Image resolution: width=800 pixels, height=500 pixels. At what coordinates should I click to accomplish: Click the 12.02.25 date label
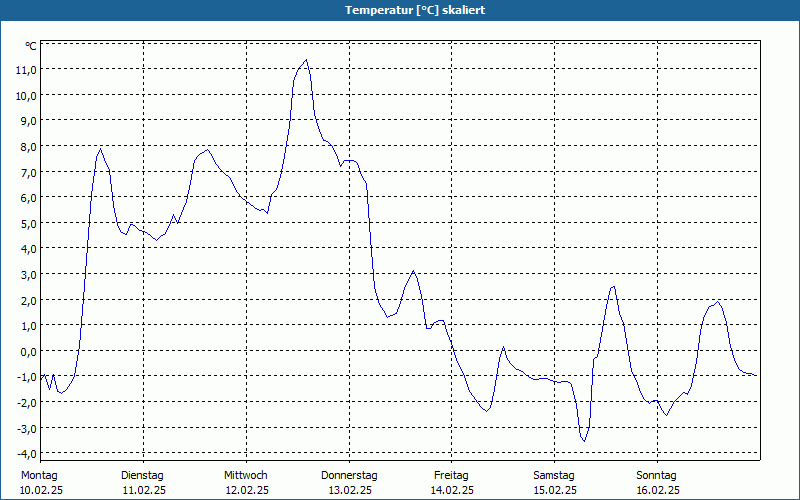(247, 491)
